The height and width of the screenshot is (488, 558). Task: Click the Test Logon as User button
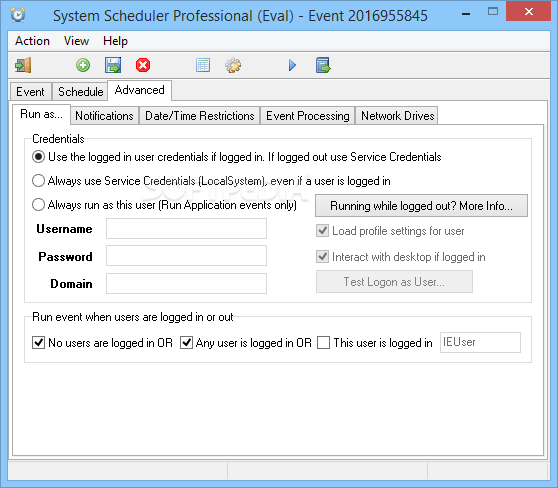pos(394,282)
